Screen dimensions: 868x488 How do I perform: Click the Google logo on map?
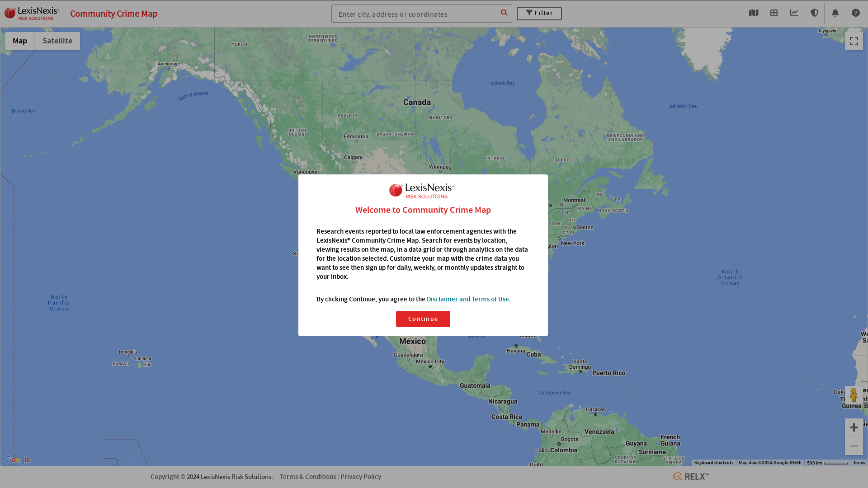pos(17,460)
